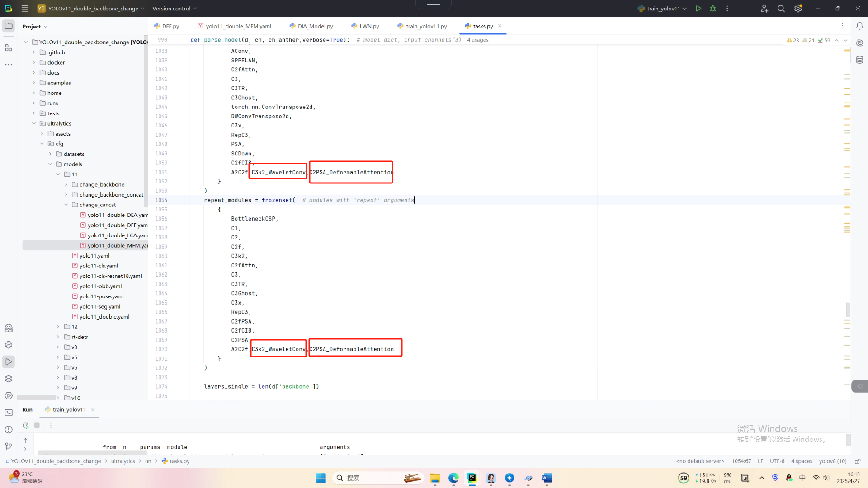The height and width of the screenshot is (488, 868).
Task: Click the 4 usages link
Action: coord(477,40)
